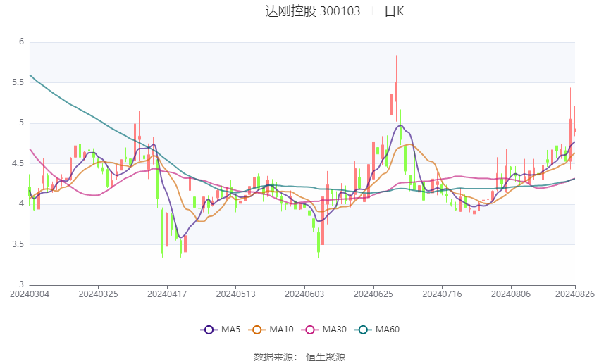
Task: Click the y-axis value 5.5
Action: pyautogui.click(x=18, y=82)
